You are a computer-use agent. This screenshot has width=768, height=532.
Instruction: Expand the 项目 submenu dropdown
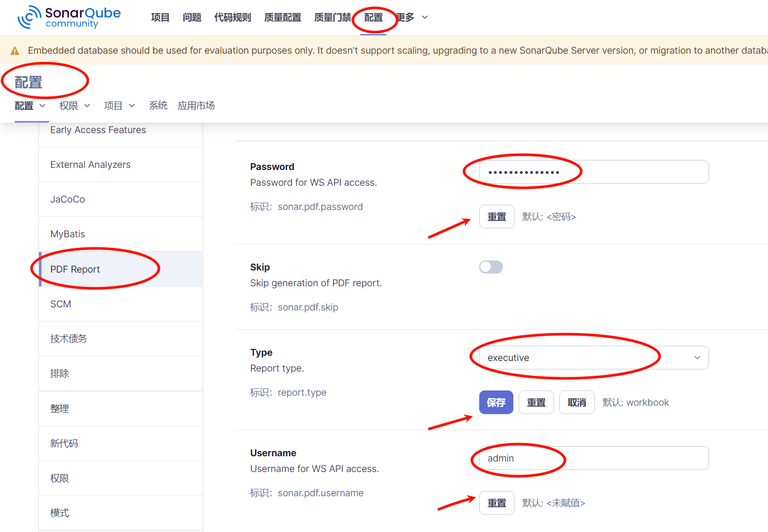119,106
